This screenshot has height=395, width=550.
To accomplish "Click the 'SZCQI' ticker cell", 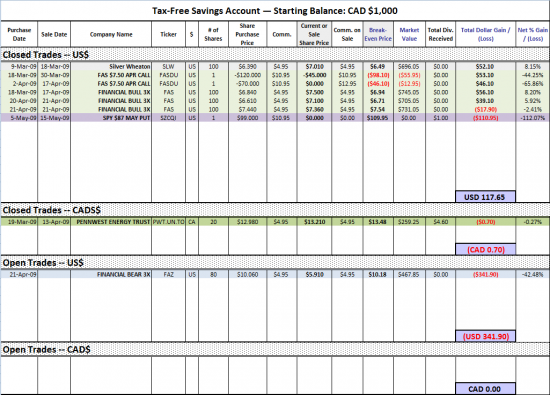I will [x=168, y=118].
